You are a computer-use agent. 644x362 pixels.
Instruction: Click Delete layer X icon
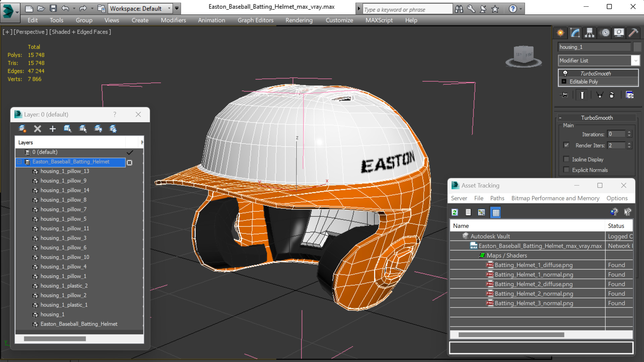point(38,129)
